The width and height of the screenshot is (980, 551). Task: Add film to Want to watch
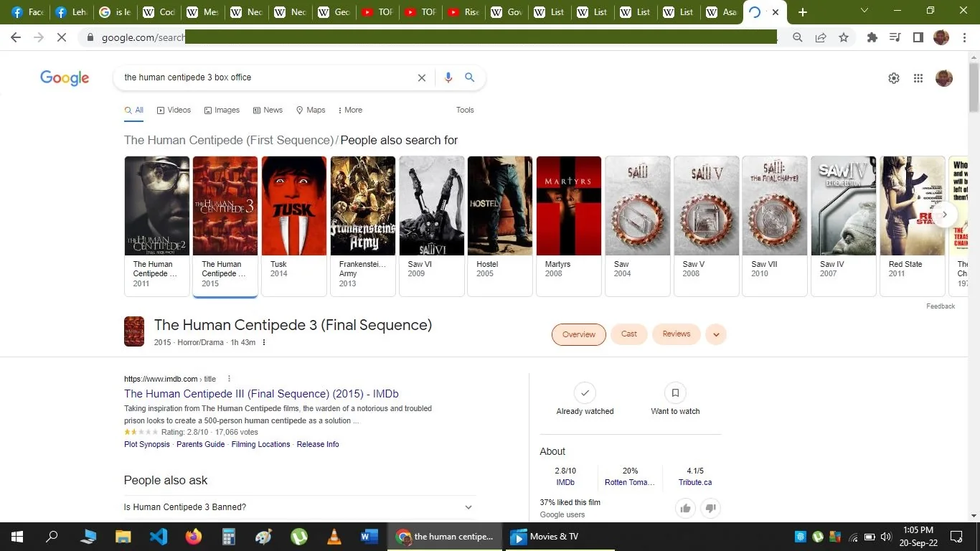[675, 399]
